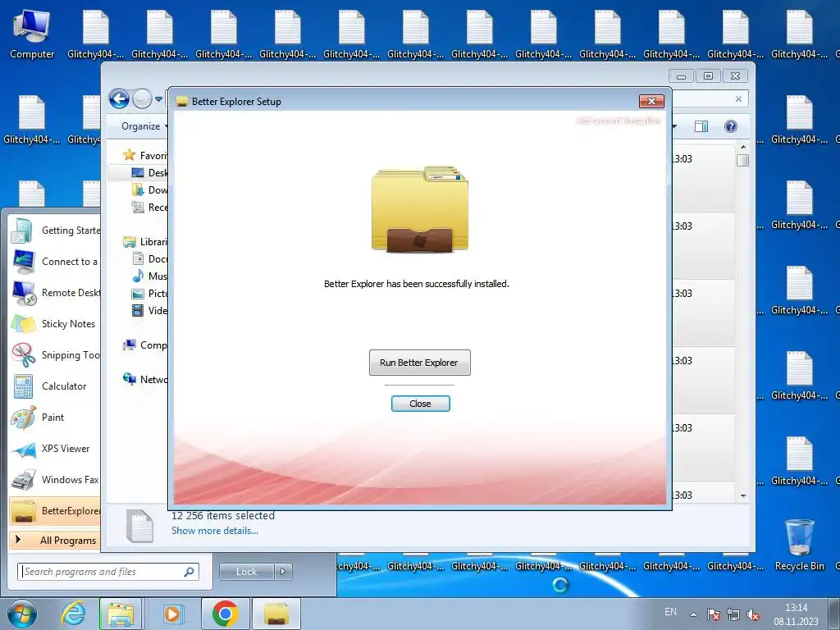The width and height of the screenshot is (840, 630).
Task: Open Connect to a Projector in Start menu
Action: [x=55, y=262]
